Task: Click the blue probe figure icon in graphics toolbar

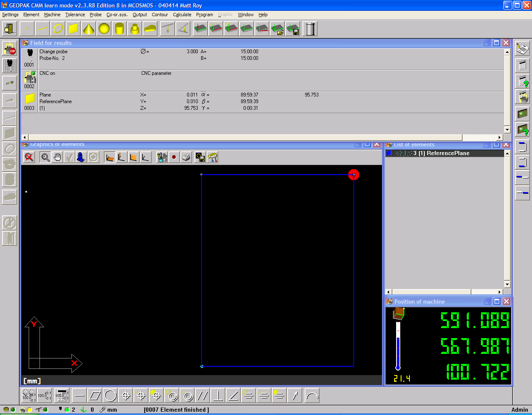Action: coord(81,157)
